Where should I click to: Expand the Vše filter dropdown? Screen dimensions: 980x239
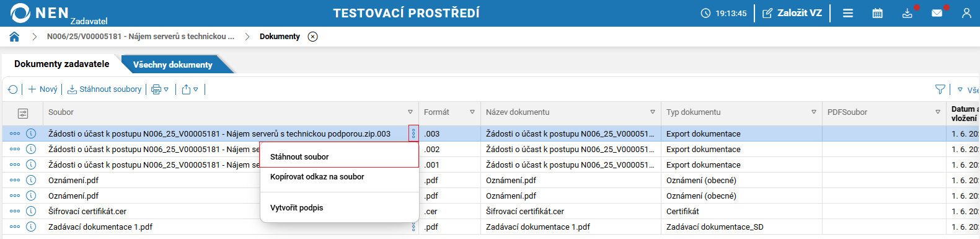point(960,90)
